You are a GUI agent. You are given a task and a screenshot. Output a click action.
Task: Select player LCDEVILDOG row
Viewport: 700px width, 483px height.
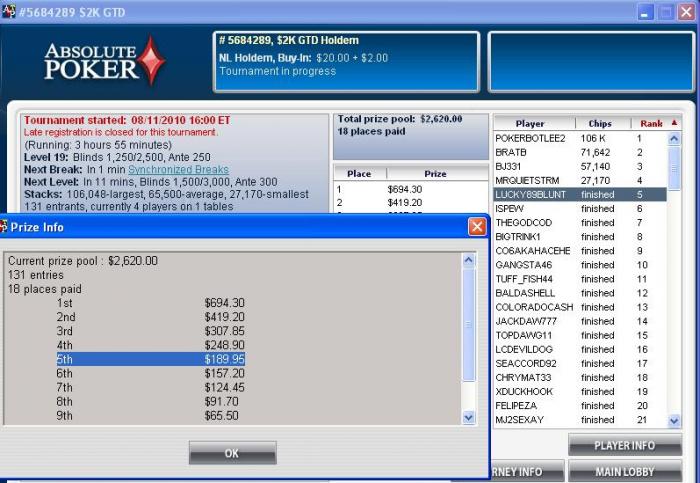tap(580, 349)
